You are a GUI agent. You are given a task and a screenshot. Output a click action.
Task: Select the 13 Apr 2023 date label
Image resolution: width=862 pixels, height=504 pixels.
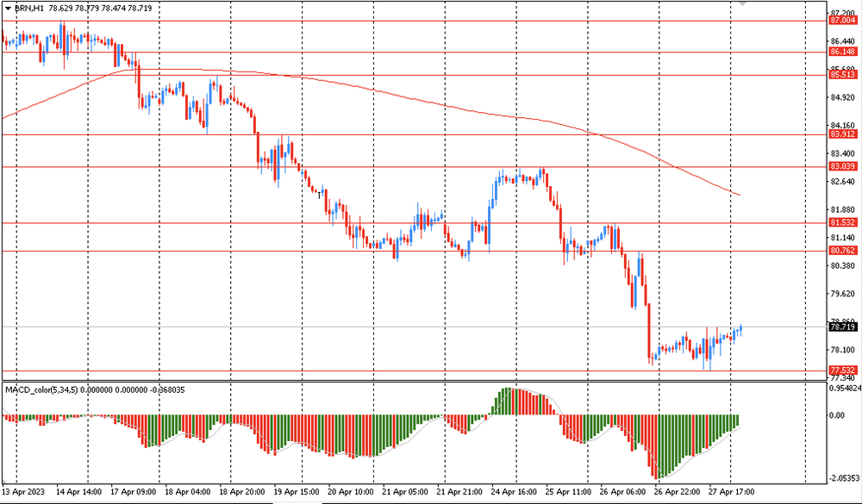(x=22, y=491)
